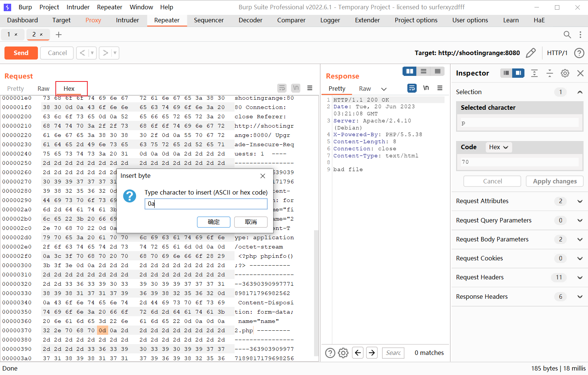Image resolution: width=588 pixels, height=375 pixels.
Task: Open the Window menu
Action: [x=141, y=7]
